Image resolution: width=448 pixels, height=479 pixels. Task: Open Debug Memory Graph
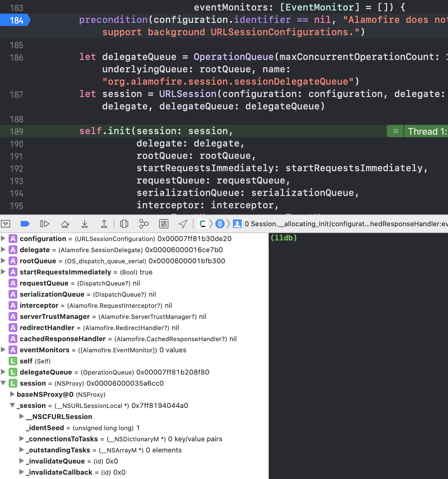pos(144,224)
